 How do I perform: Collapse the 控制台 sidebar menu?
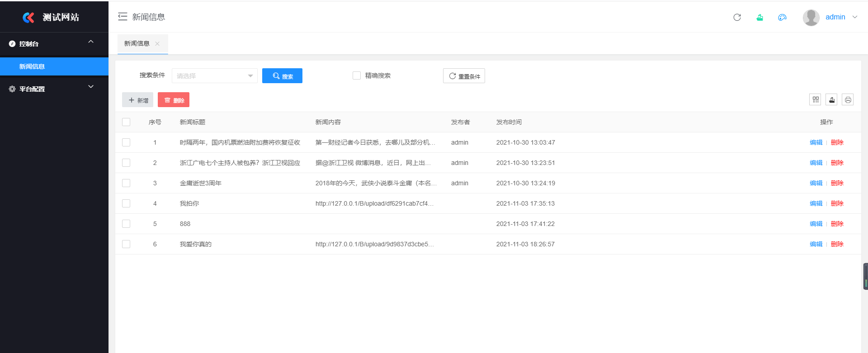pos(54,44)
